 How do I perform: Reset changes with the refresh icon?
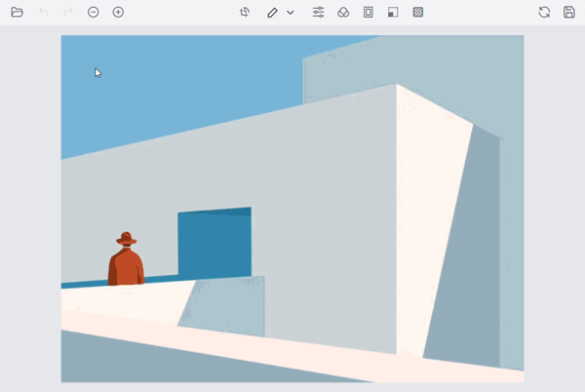tap(544, 13)
